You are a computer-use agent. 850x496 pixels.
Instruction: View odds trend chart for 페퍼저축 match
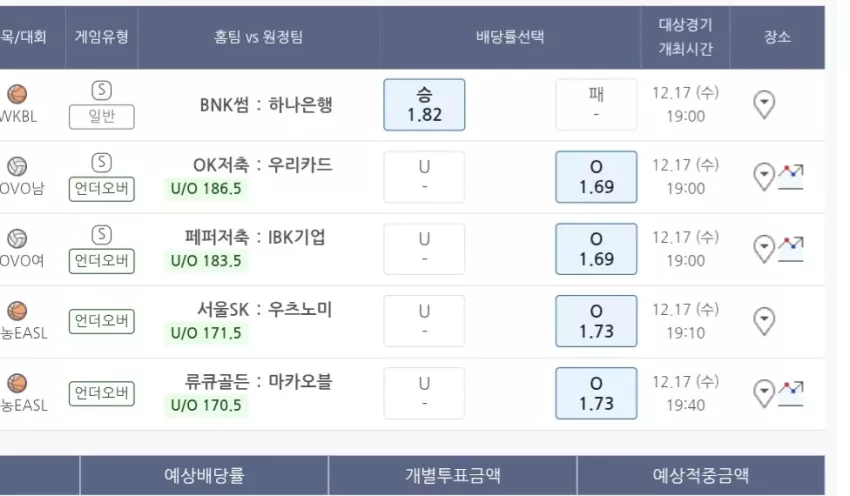tap(791, 249)
